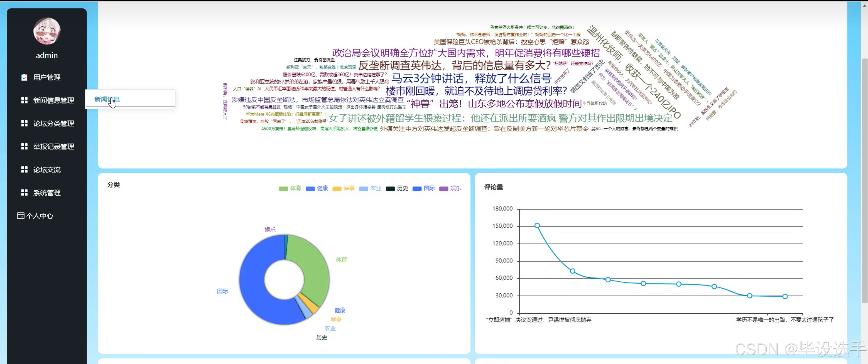The height and width of the screenshot is (364, 868).
Task: Click word cloud headline starting 美国保险巨头CEO
Action: 511,42
